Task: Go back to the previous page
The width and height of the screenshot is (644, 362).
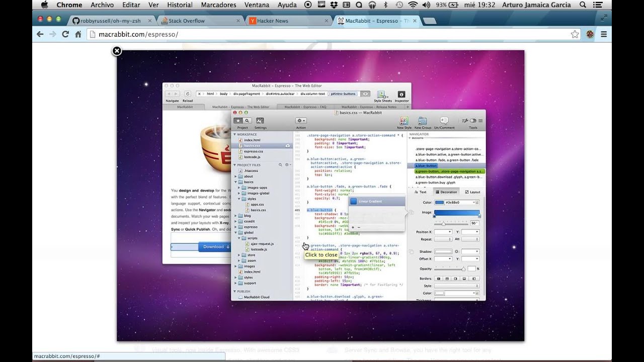Action: 40,34
